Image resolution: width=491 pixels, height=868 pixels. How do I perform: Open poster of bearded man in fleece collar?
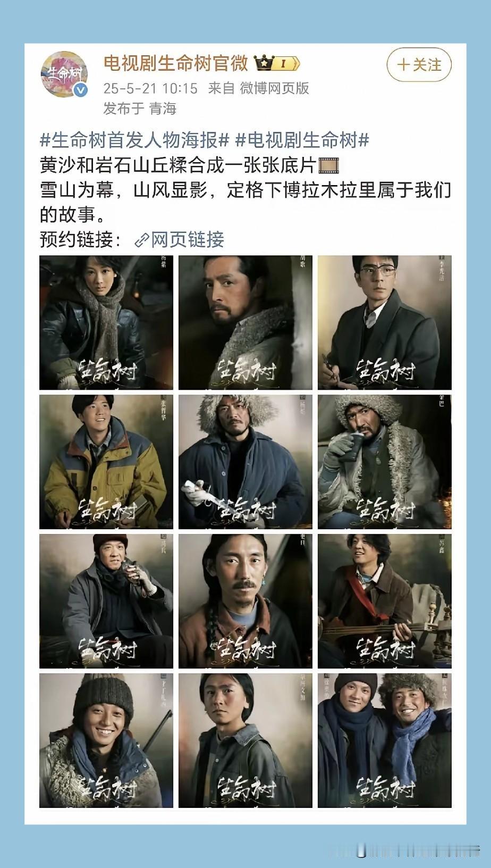tap(245, 322)
